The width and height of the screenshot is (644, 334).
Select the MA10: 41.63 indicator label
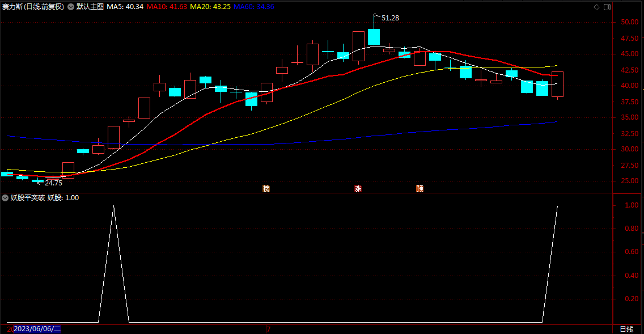click(x=167, y=7)
